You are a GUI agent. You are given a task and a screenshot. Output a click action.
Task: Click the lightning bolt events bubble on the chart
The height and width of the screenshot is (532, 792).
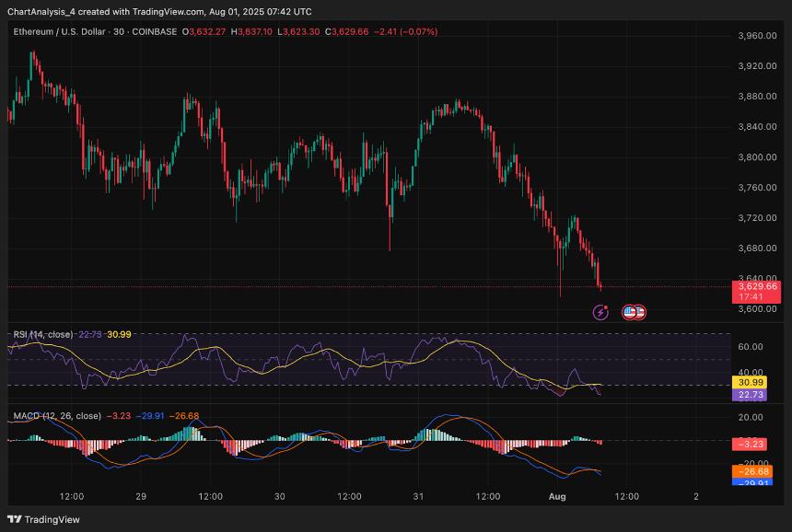(x=600, y=312)
